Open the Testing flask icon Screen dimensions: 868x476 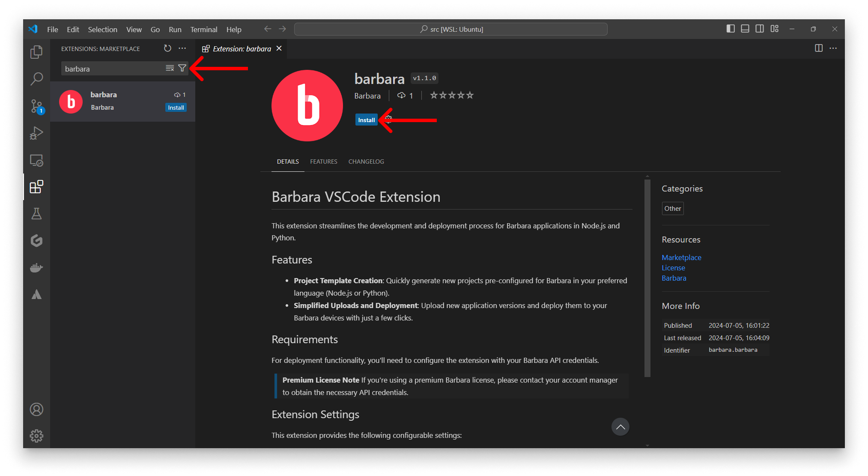(36, 214)
